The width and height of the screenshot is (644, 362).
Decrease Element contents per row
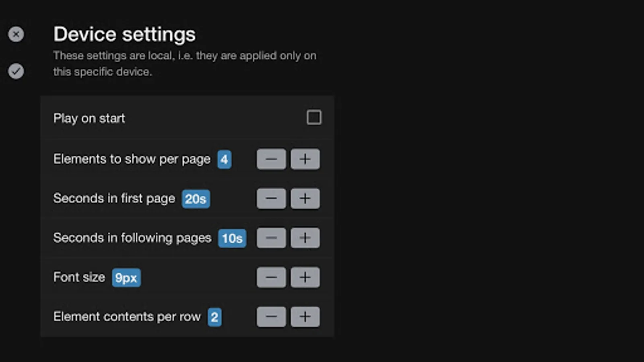(271, 317)
